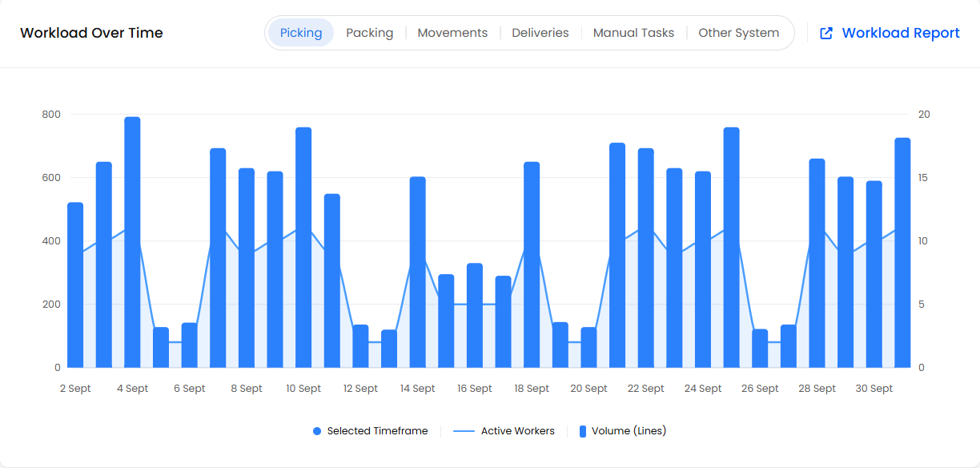Click the '28 Sept' axis label
980x468 pixels.
(817, 389)
